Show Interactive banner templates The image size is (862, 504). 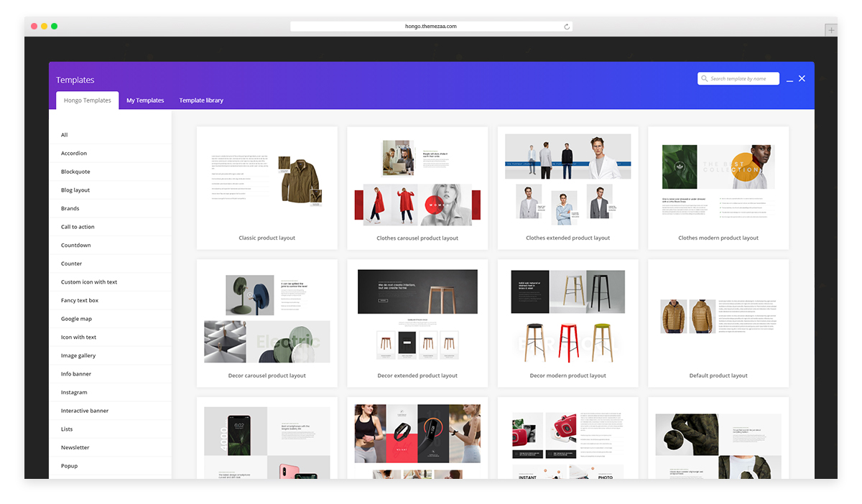click(110, 411)
